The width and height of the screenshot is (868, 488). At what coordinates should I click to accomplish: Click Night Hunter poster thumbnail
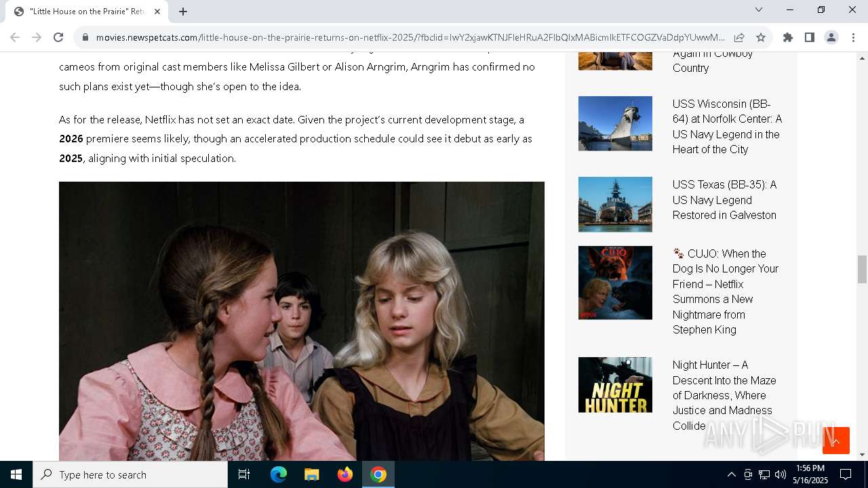pos(615,385)
